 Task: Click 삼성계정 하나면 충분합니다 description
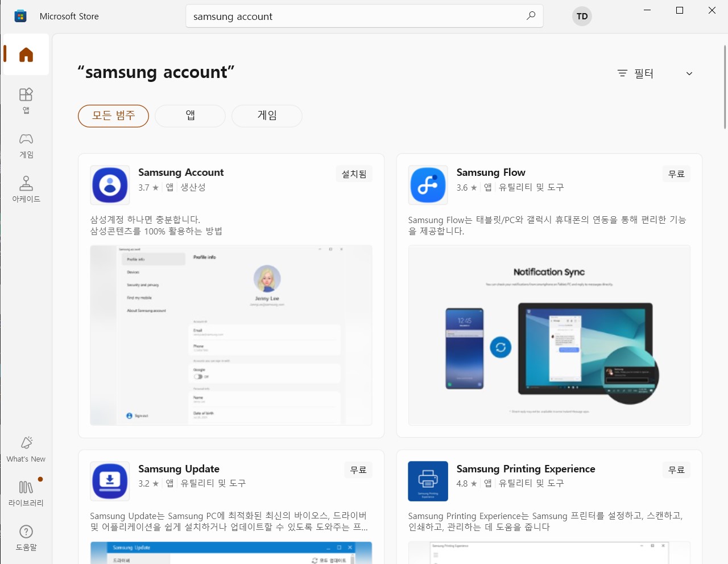pyautogui.click(x=156, y=225)
